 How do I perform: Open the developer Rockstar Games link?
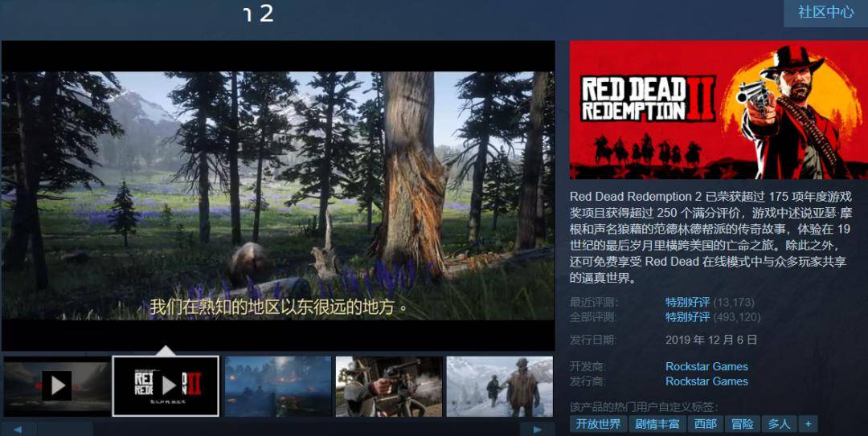(706, 366)
